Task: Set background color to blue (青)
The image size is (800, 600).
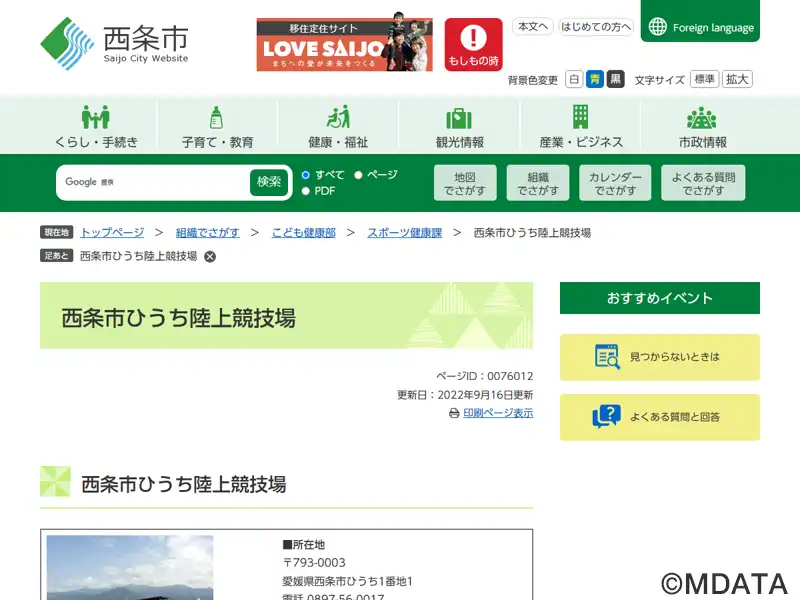Action: (x=594, y=79)
